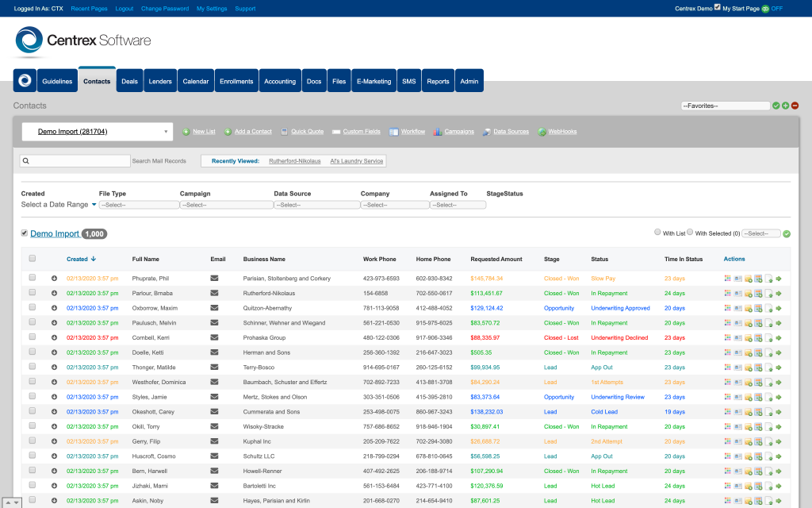This screenshot has width=812, height=508.
Task: Open the Admin tab
Action: [469, 81]
